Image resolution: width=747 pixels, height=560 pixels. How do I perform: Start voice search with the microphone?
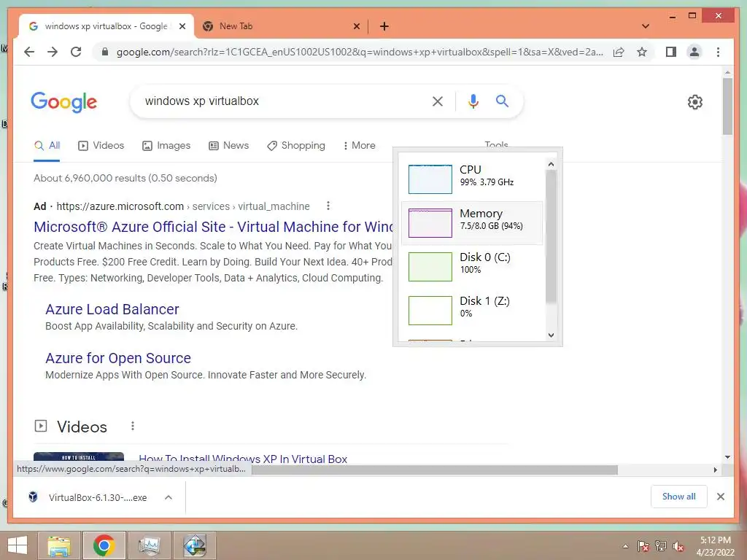coord(473,101)
